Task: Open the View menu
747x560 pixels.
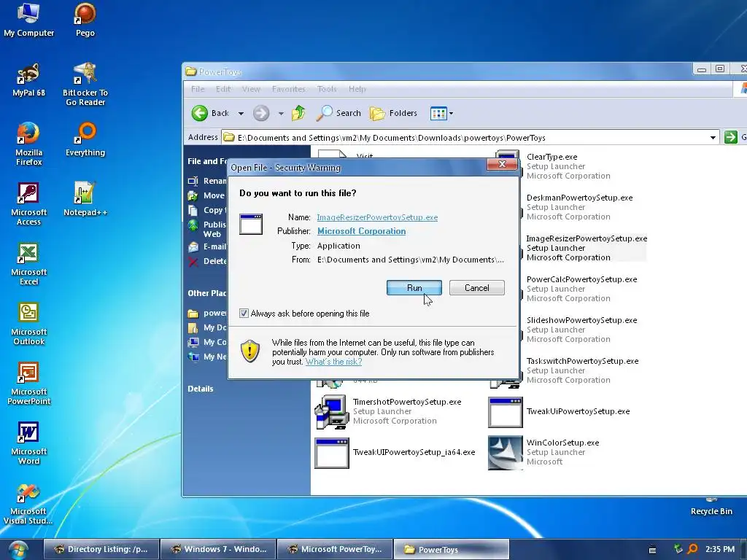Action: tap(251, 89)
